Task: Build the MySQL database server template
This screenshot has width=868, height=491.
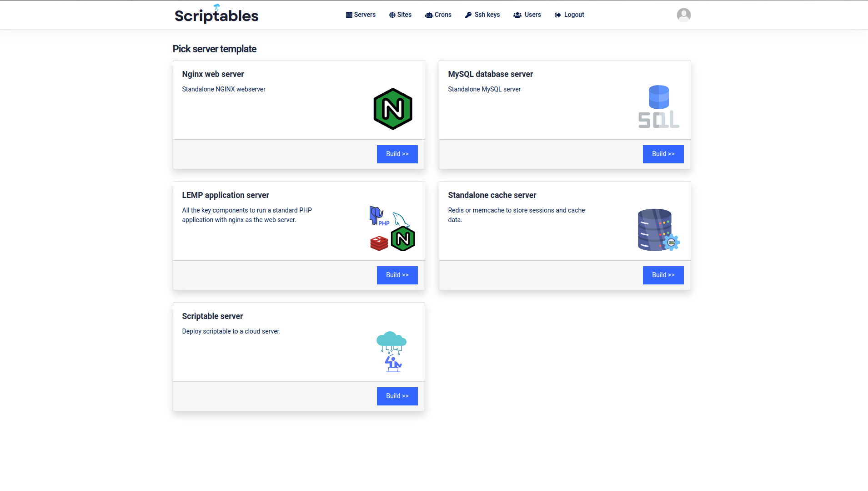Action: (x=663, y=154)
